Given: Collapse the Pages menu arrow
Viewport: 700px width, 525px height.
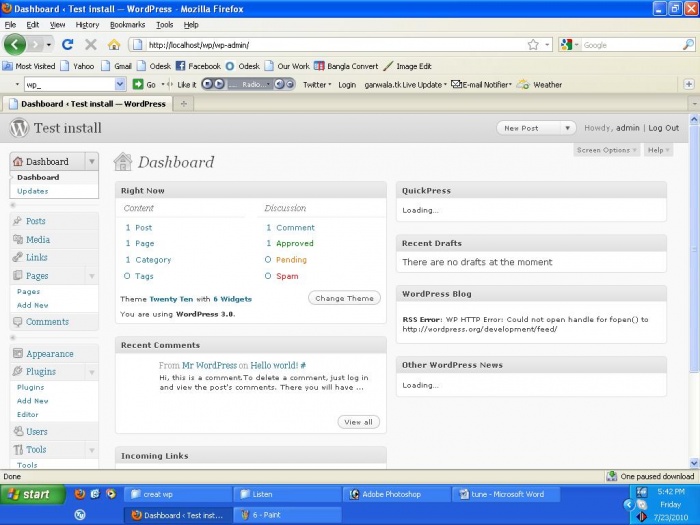Looking at the screenshot, I should (92, 275).
